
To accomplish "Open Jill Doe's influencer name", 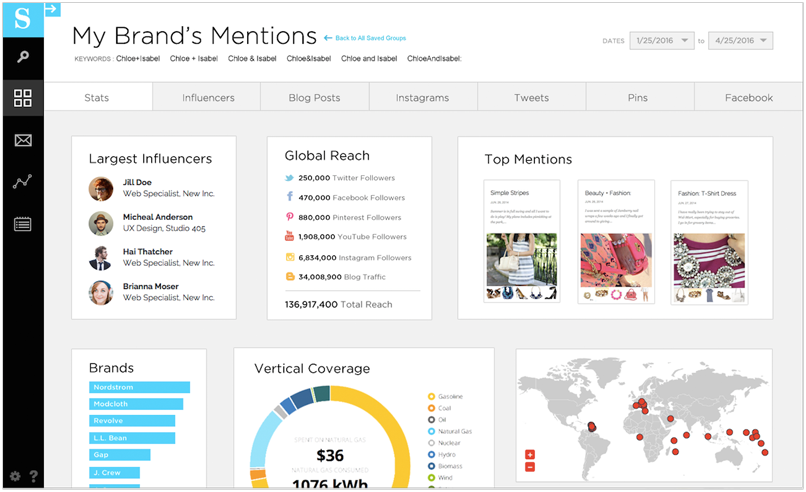I will [x=137, y=182].
